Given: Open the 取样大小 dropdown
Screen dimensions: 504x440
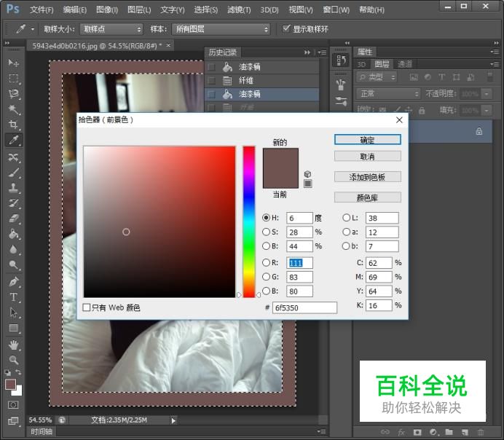Looking at the screenshot, I should pos(111,29).
